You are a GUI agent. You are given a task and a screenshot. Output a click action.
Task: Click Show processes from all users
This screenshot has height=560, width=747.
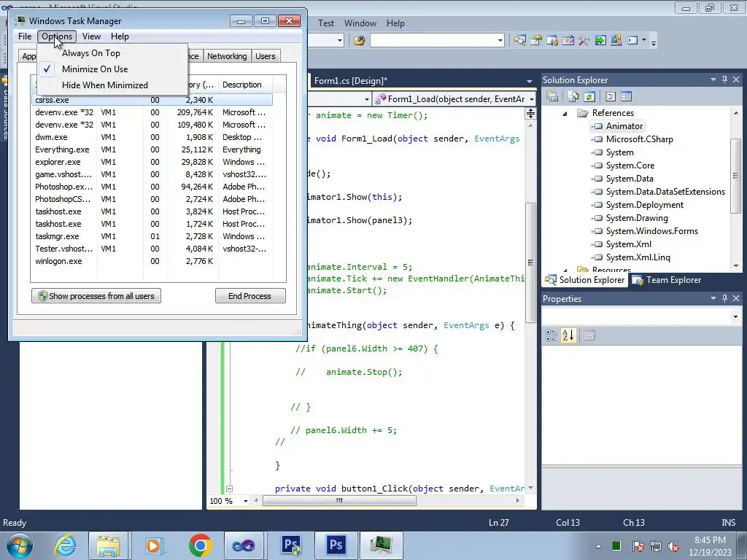(96, 296)
